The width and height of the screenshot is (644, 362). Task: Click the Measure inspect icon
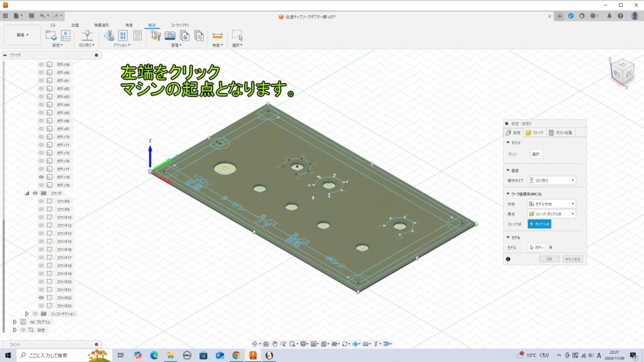point(217,36)
